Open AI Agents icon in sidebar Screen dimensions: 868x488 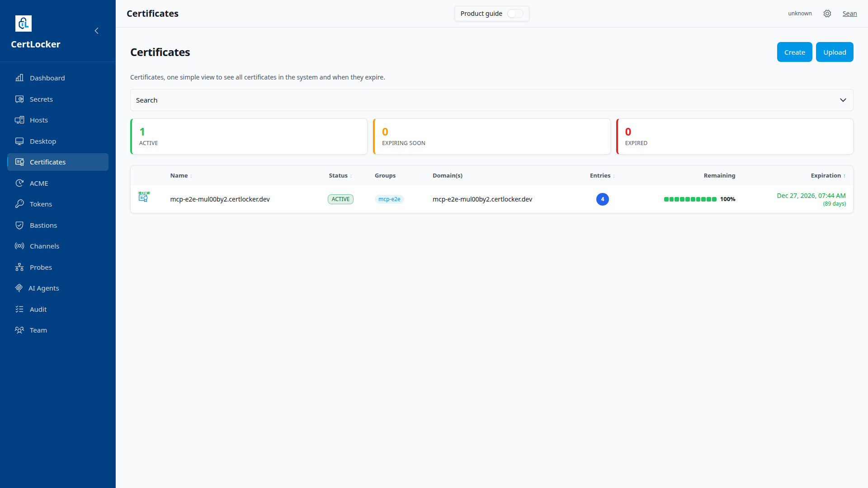pyautogui.click(x=19, y=288)
